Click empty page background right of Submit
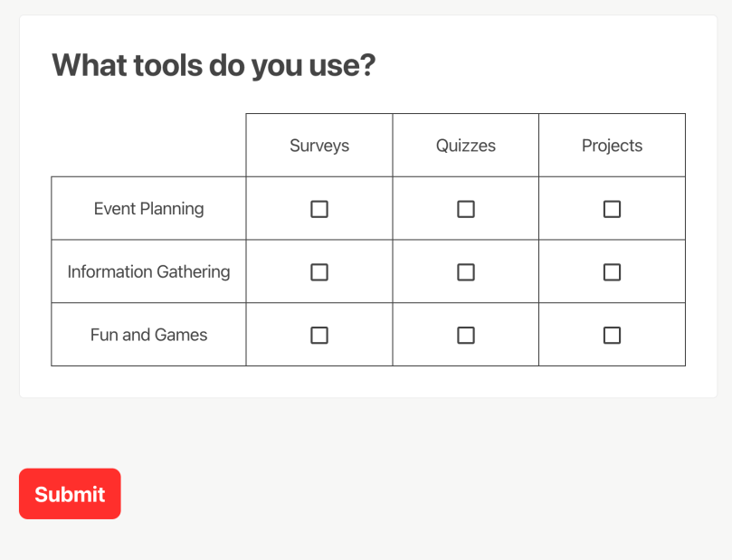Image resolution: width=732 pixels, height=560 pixels. click(407, 494)
